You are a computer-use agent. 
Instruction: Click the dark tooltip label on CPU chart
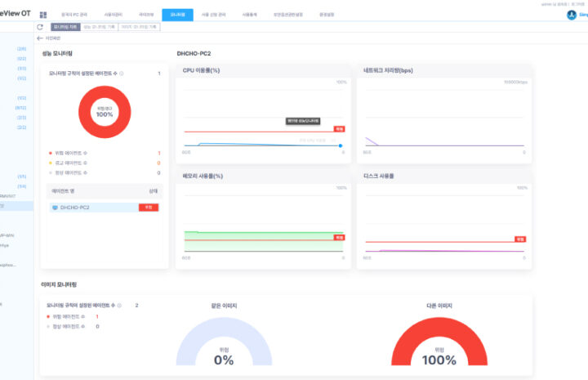(303, 121)
